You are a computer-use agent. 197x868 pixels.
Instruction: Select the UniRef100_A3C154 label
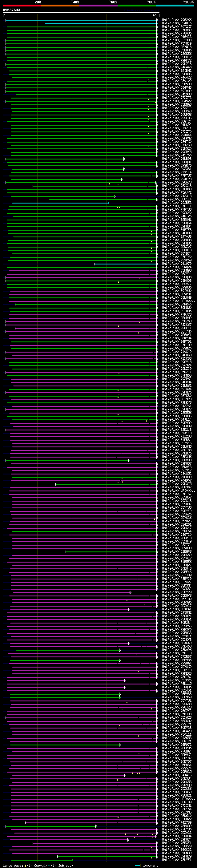[x=177, y=809]
